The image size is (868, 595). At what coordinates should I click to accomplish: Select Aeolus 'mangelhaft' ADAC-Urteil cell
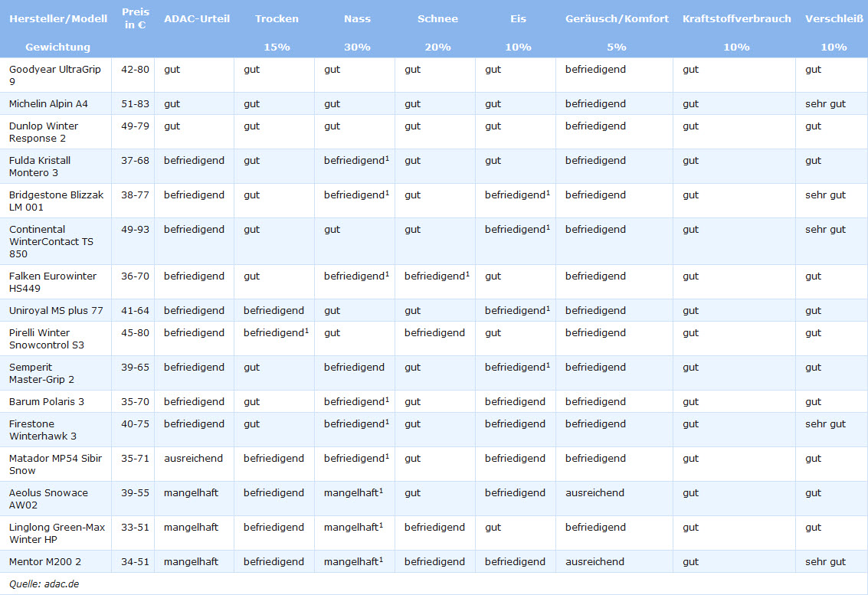tap(191, 492)
